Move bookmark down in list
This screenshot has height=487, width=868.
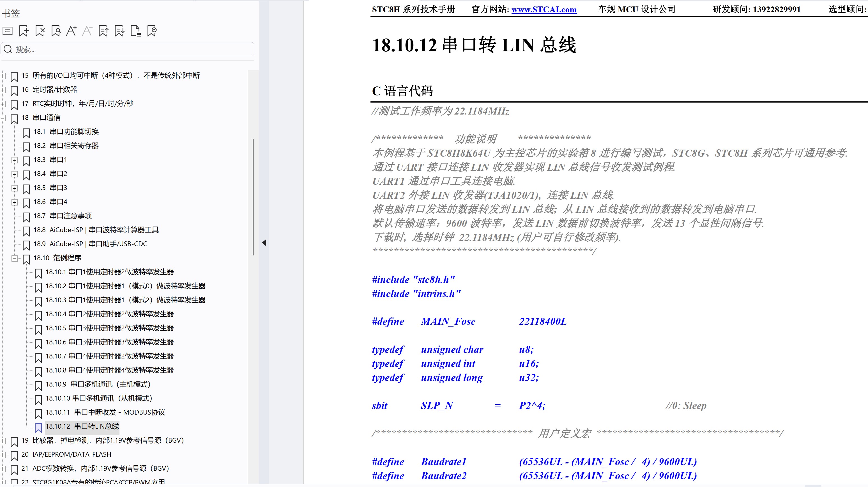[120, 31]
